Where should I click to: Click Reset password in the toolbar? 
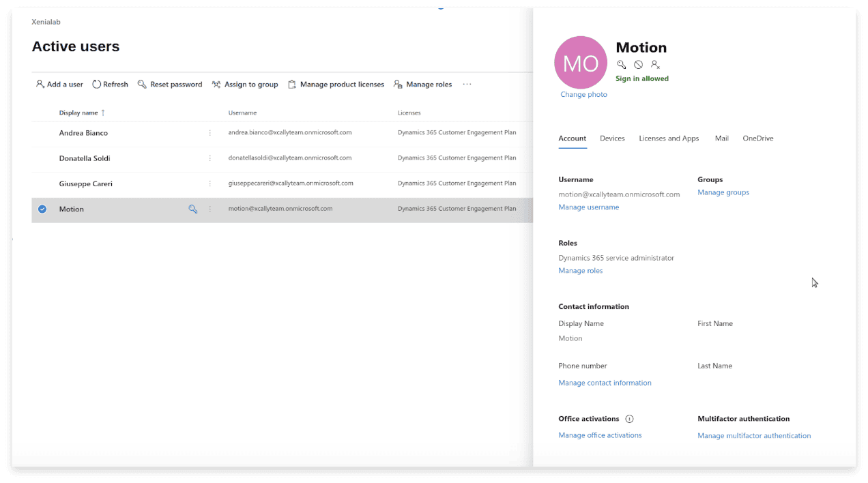[170, 85]
